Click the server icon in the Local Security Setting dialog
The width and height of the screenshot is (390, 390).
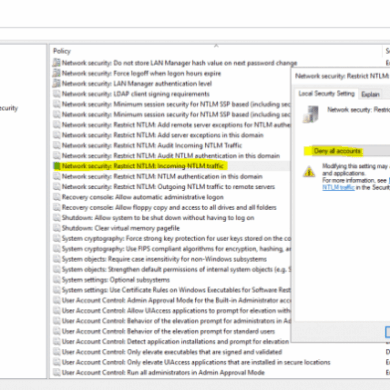pos(311,114)
